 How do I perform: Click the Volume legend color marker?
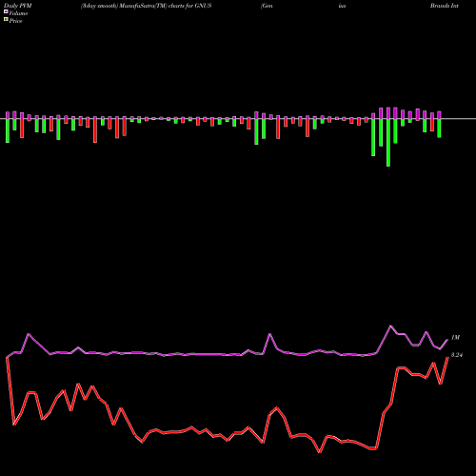[x=6, y=11]
